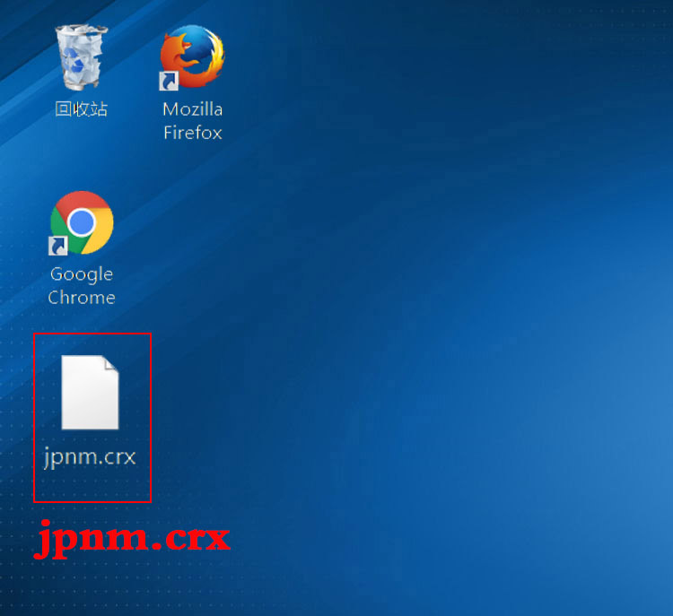Select the jpnm.crx file icon
This screenshot has width=673, height=616.
[90, 392]
